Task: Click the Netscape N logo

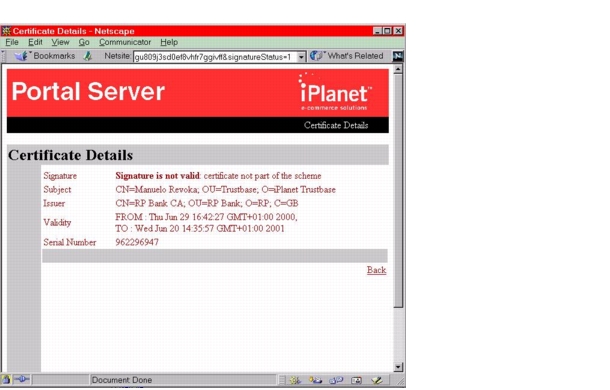Action: 398,56
